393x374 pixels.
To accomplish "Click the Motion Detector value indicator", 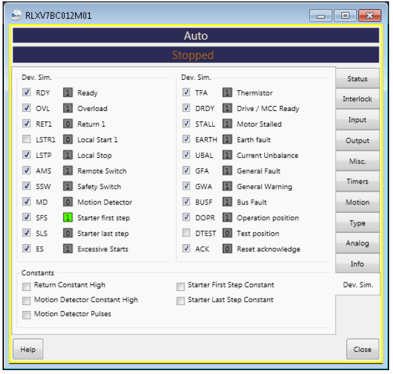I will coord(68,202).
